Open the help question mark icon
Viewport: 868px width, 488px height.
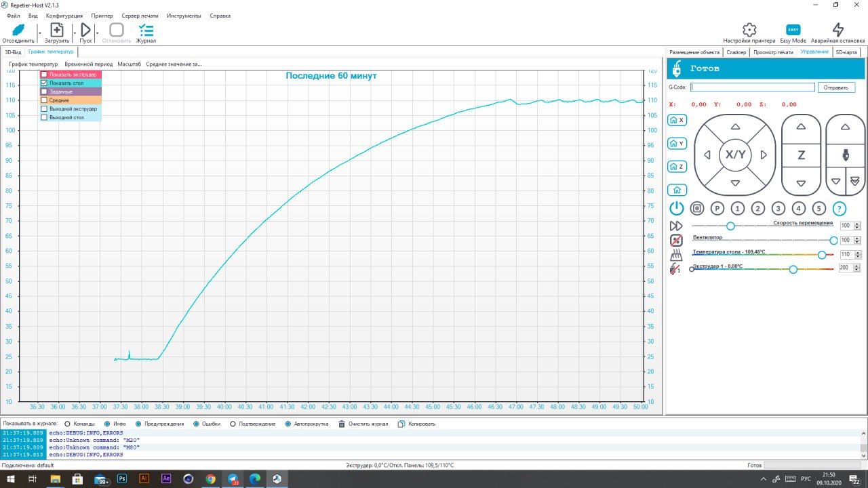[x=840, y=209]
